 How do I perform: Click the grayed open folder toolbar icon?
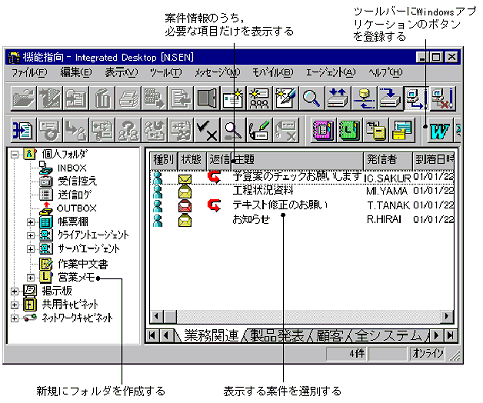(23, 99)
